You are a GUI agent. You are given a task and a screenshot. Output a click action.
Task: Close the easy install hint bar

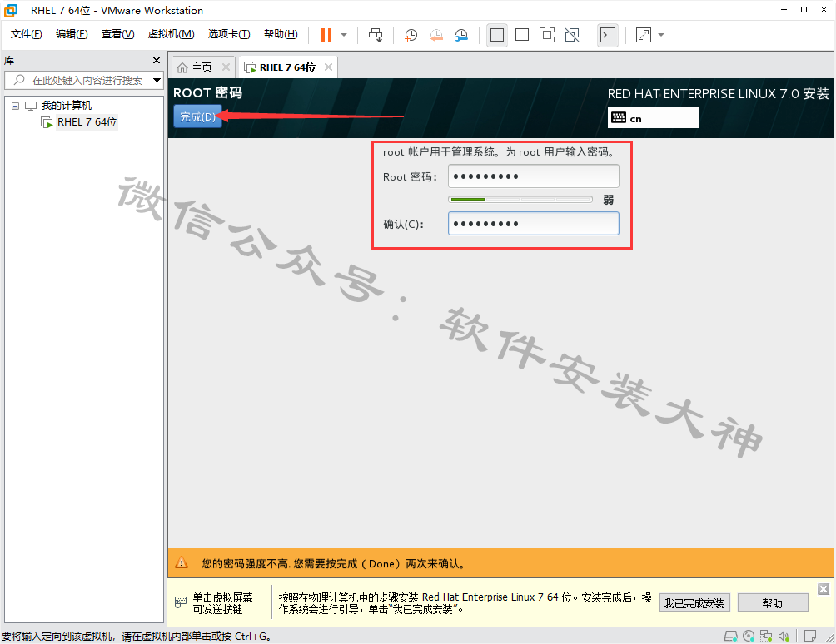click(824, 589)
